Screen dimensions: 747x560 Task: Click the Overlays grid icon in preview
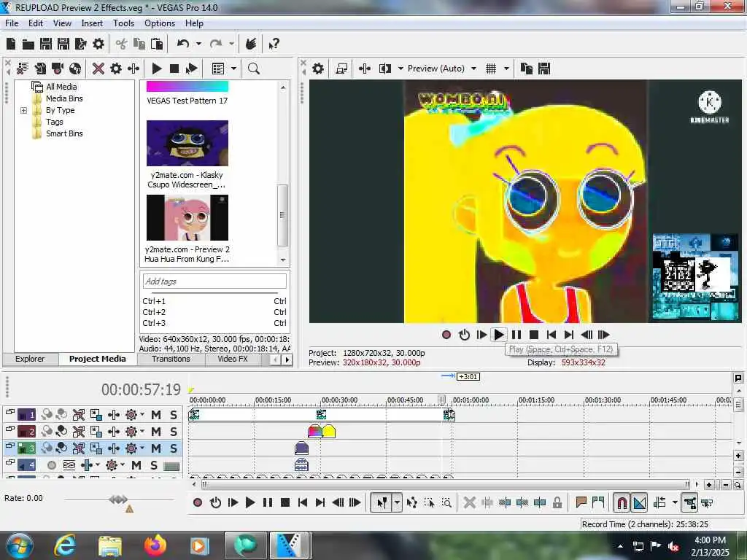pos(491,69)
